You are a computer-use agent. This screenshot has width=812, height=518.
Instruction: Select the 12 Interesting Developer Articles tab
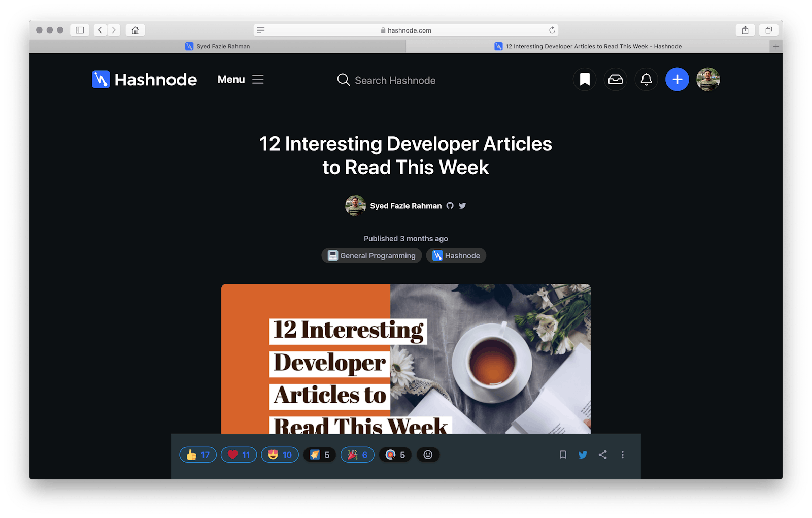click(588, 46)
